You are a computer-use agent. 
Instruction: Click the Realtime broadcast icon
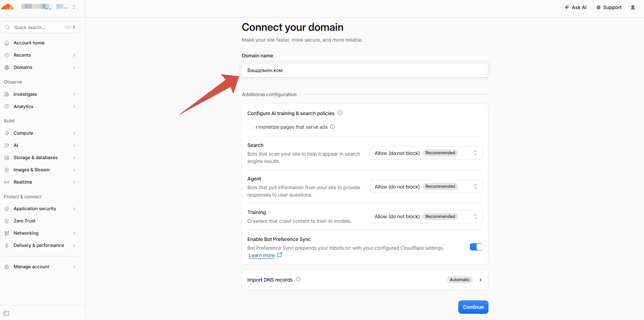7,182
